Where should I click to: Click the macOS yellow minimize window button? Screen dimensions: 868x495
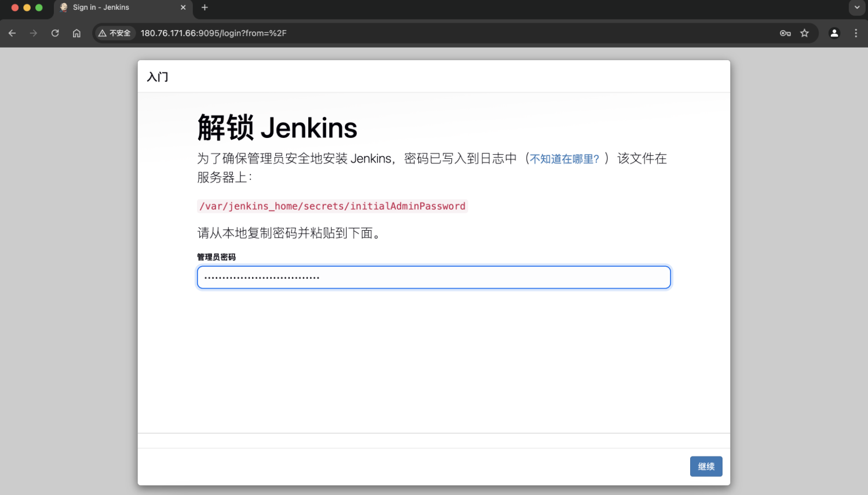27,8
